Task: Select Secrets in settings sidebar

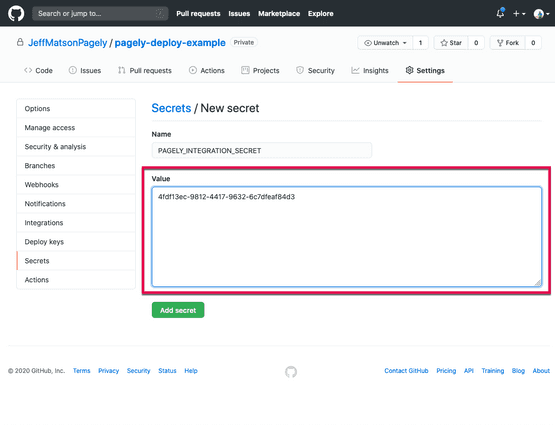Action: pyautogui.click(x=76, y=261)
